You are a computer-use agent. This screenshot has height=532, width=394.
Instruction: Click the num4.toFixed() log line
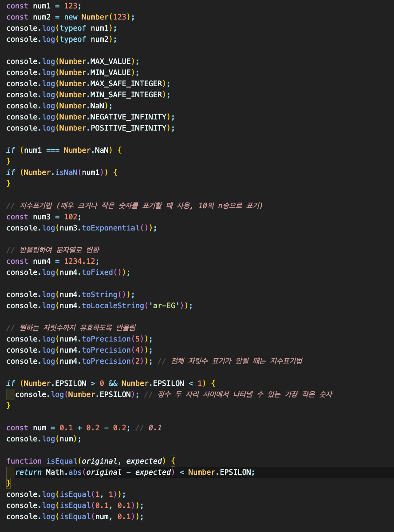[x=68, y=273]
